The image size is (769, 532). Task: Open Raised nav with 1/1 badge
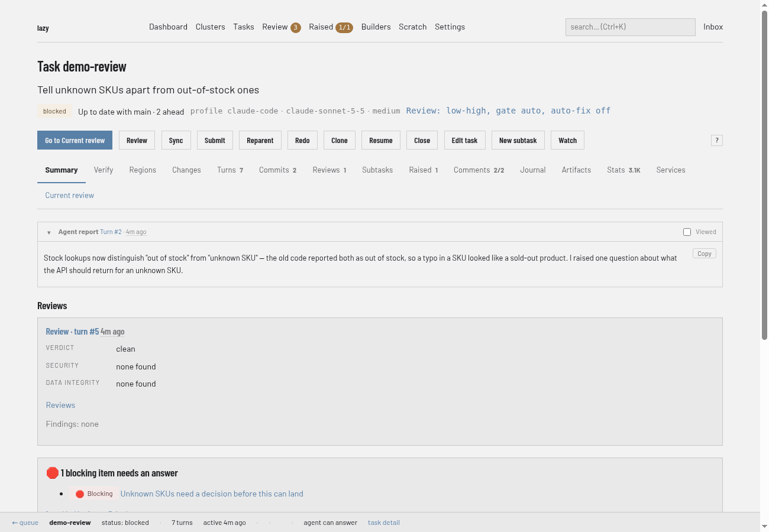[331, 27]
